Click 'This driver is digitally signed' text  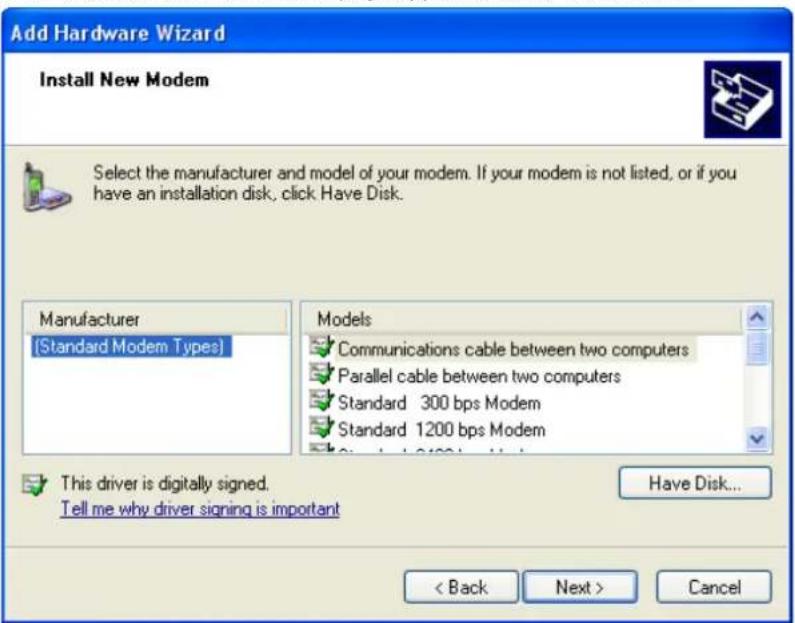click(165, 484)
